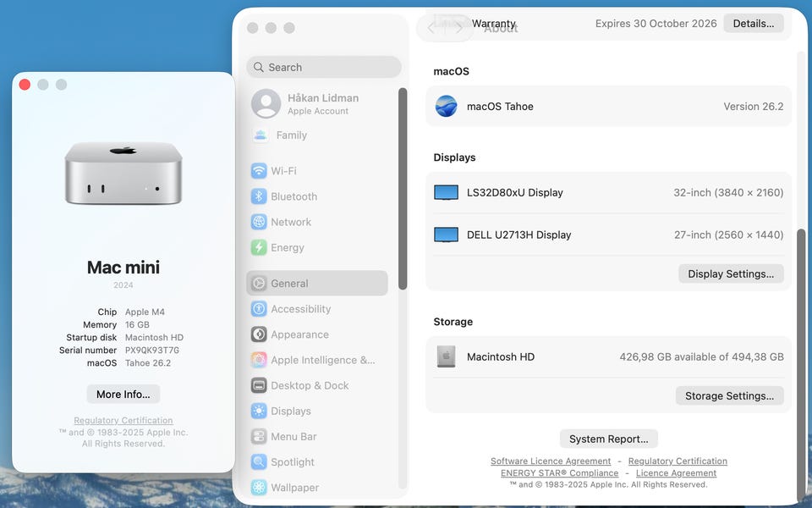Open the Network globe icon
This screenshot has width=812, height=508.
pos(259,222)
